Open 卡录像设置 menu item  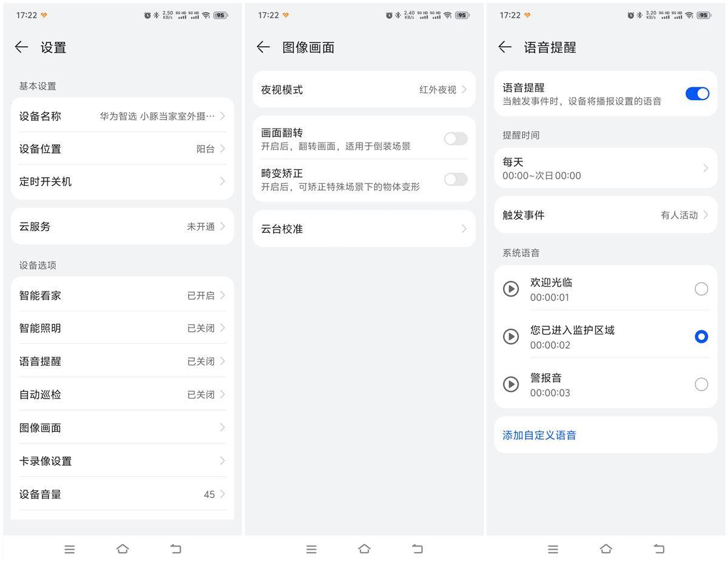coord(122,461)
